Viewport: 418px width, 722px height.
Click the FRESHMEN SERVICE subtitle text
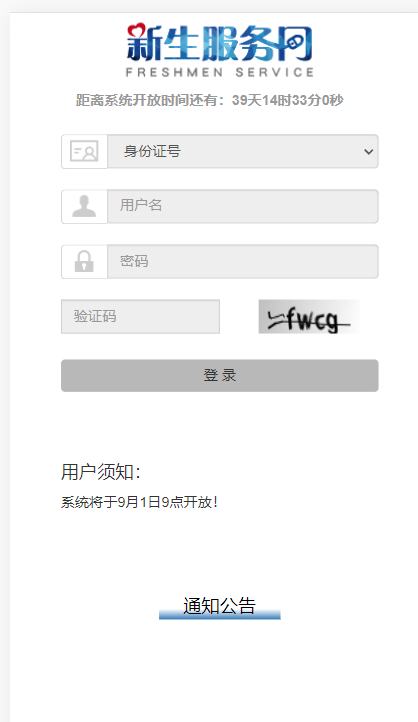220,72
